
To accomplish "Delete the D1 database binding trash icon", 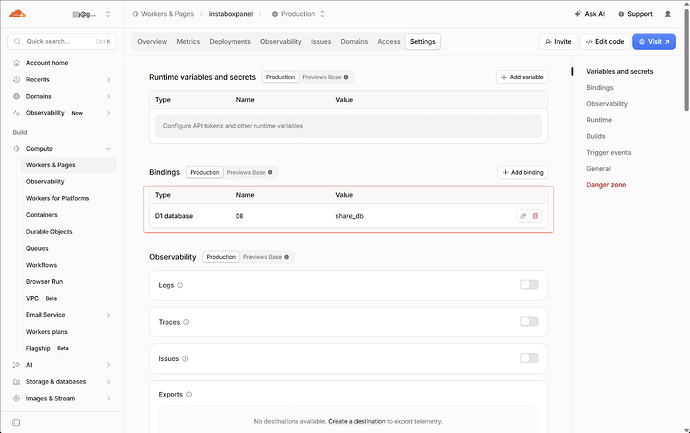I will pos(535,216).
